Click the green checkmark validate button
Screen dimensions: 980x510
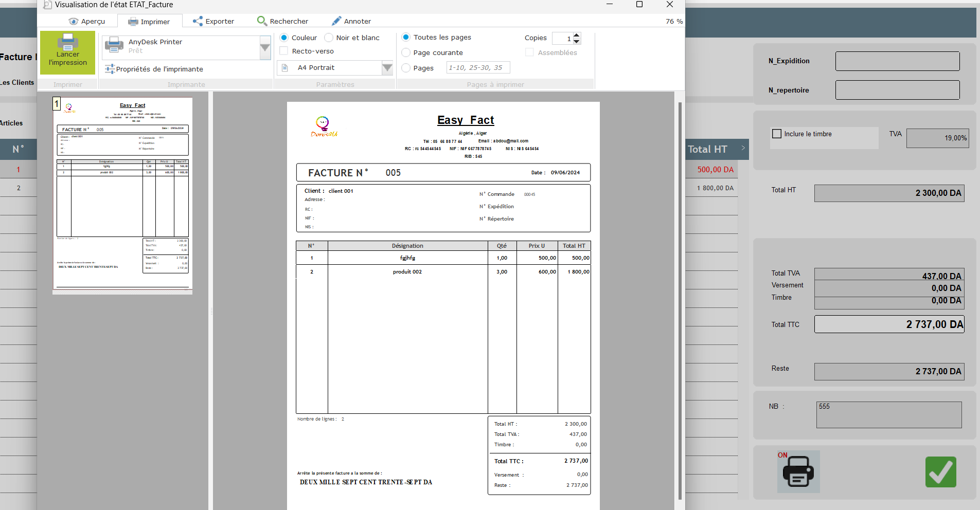(940, 472)
